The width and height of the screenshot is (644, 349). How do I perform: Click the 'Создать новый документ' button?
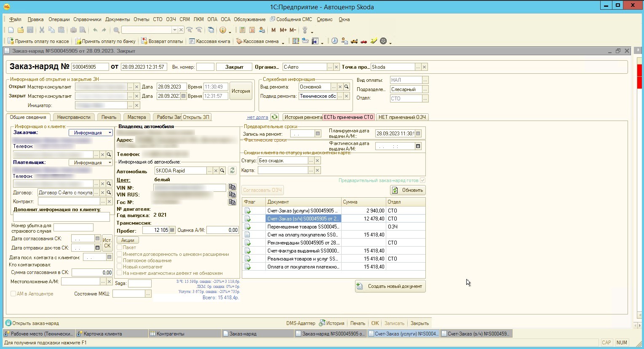(x=390, y=286)
